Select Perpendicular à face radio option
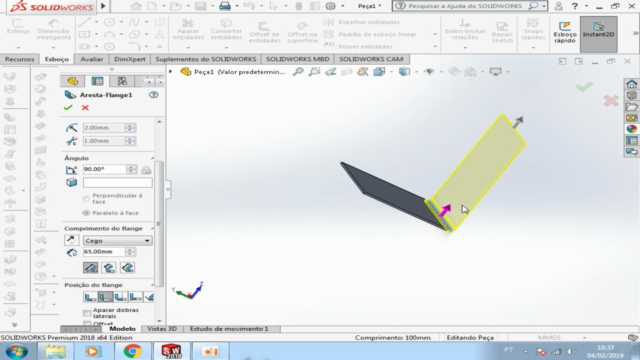This screenshot has width=640, height=360. pyautogui.click(x=86, y=199)
